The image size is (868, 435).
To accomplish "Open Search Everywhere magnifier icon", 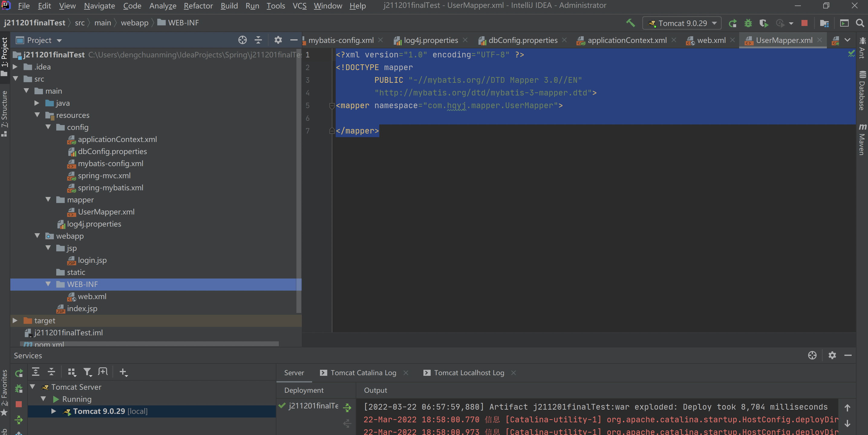I will 860,23.
